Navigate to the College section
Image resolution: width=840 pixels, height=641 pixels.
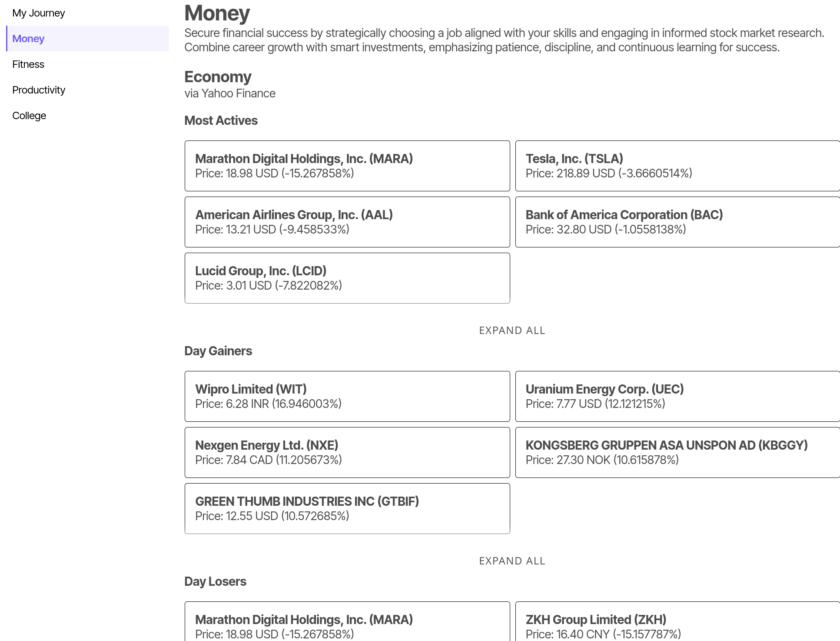pyautogui.click(x=29, y=116)
